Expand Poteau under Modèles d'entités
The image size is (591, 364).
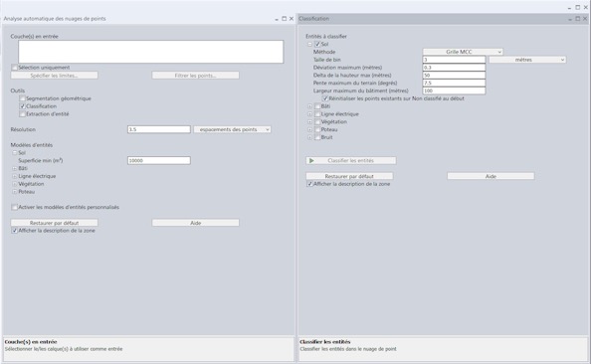tap(14, 191)
